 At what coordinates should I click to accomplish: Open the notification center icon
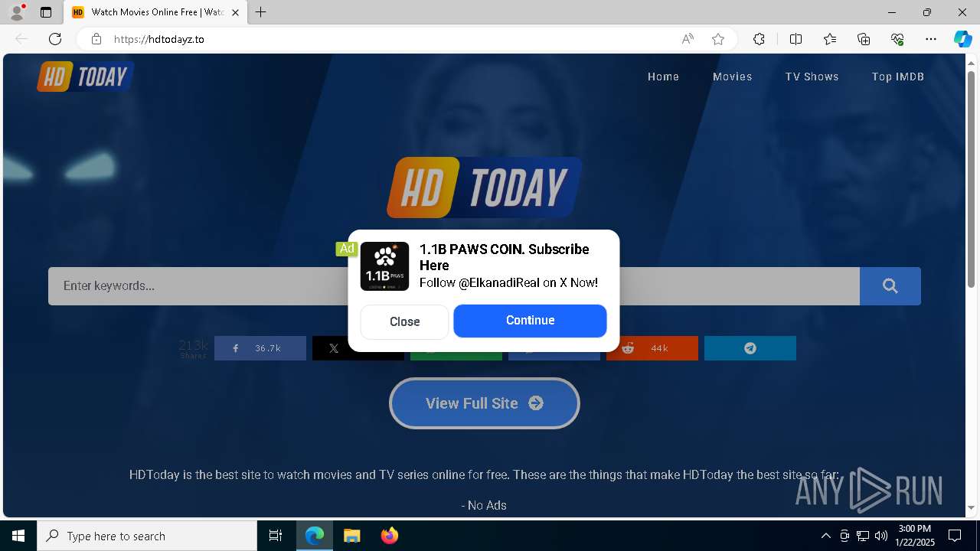click(x=955, y=536)
